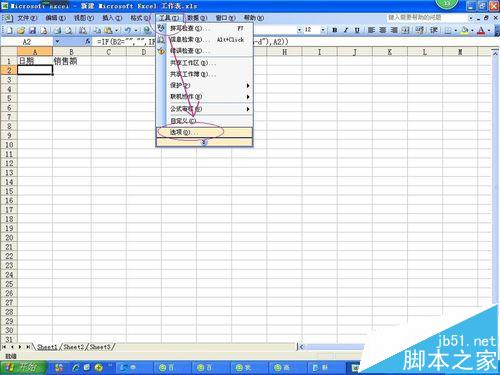Select row header 10
Viewport: 500px width, 375px height.
pos(9,145)
